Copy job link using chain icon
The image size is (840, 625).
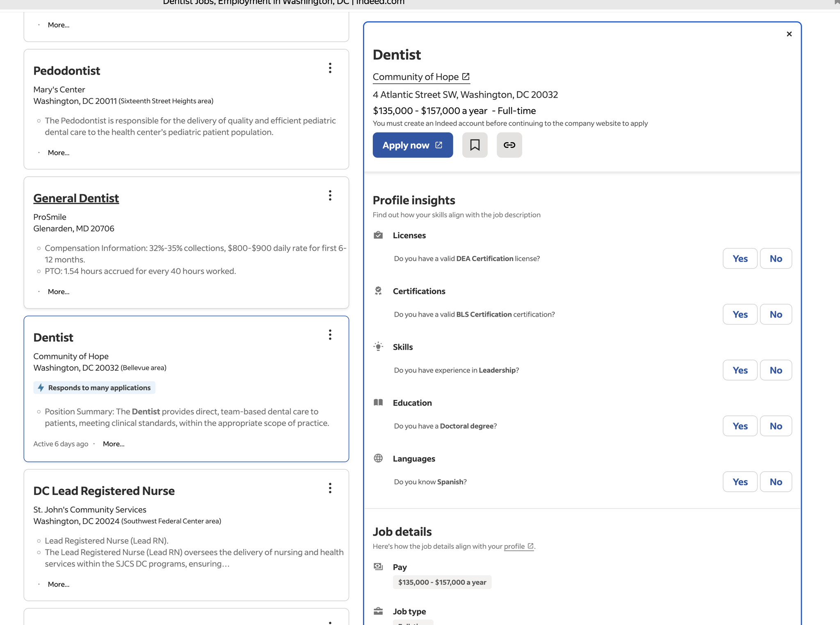[x=509, y=145]
